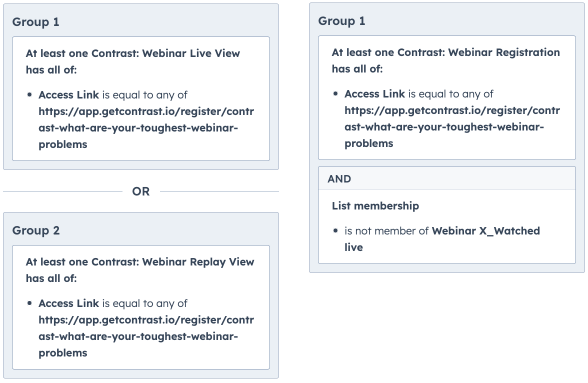
Task: Click Access Link property in Live View filter
Action: (69, 95)
